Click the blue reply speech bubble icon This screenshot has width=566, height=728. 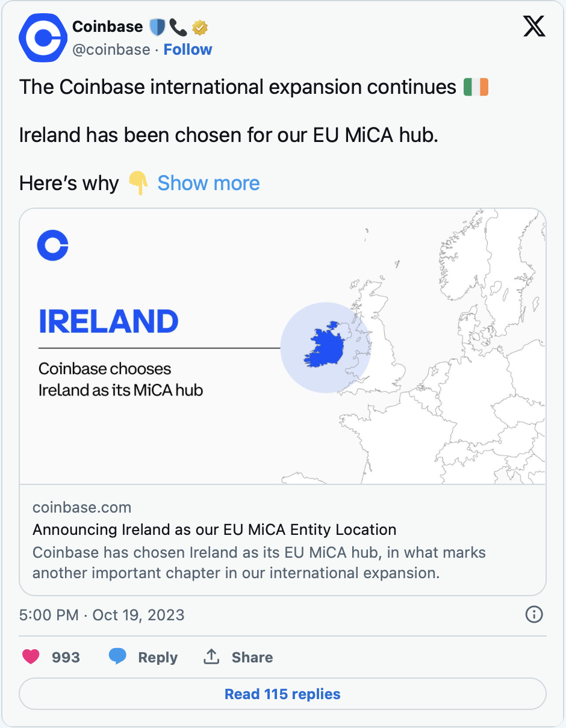(x=117, y=657)
